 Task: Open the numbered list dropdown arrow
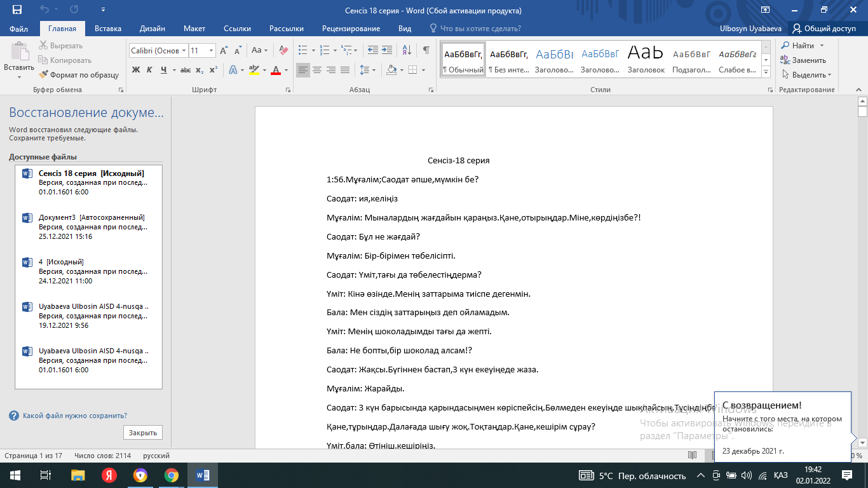click(x=334, y=50)
